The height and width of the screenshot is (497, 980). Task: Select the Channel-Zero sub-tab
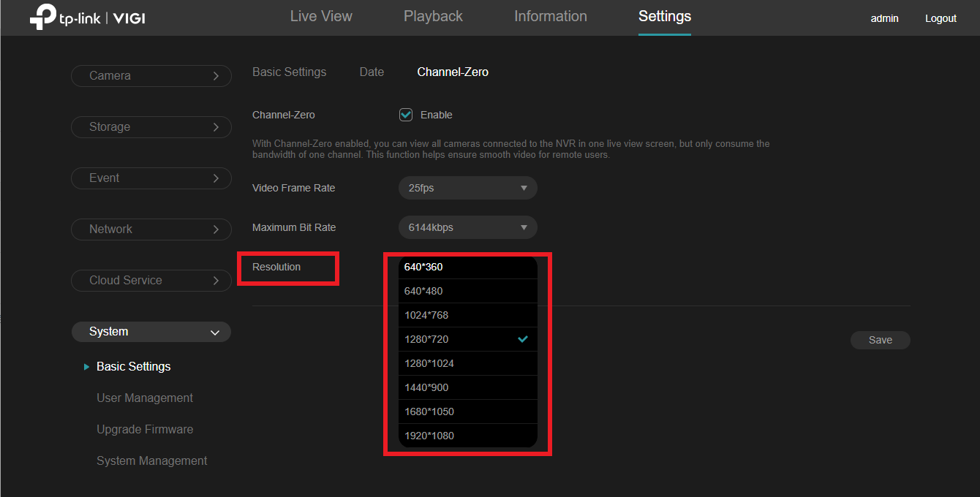[x=453, y=72]
